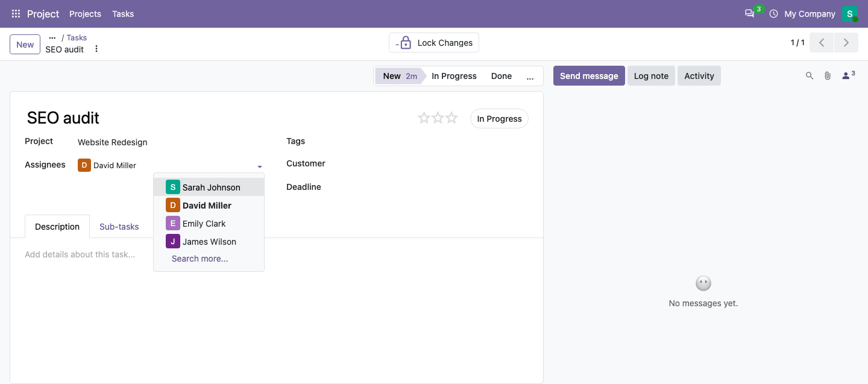Set priority with the third star

pyautogui.click(x=451, y=118)
